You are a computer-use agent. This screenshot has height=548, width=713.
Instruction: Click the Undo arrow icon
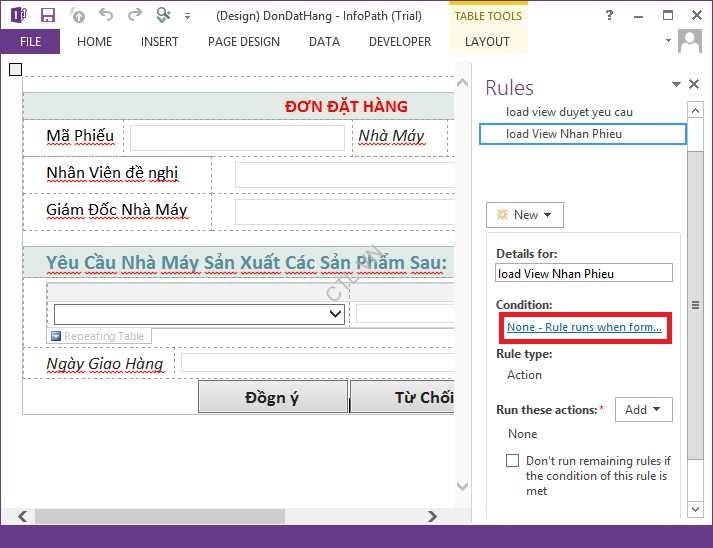(106, 15)
